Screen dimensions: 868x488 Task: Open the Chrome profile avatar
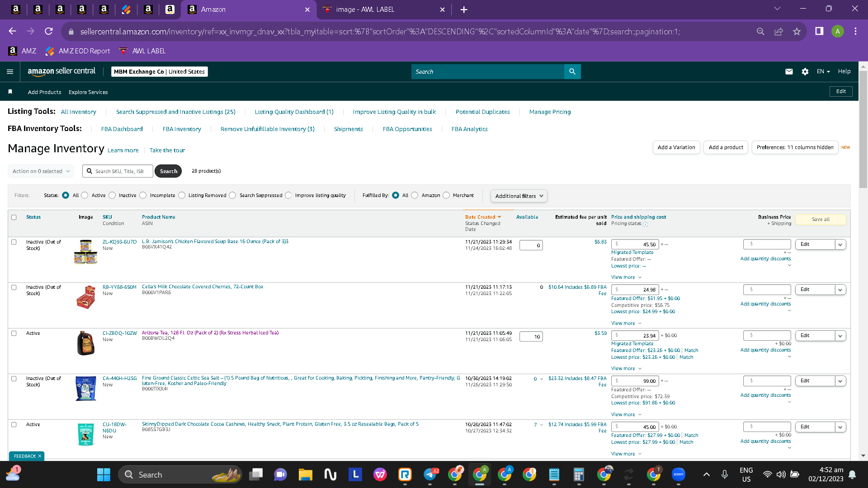tap(837, 31)
